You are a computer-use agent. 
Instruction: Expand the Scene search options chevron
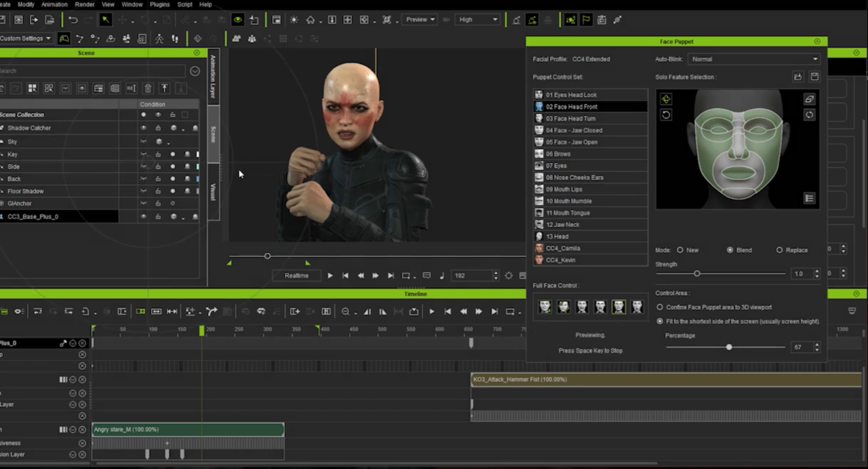[x=195, y=71]
